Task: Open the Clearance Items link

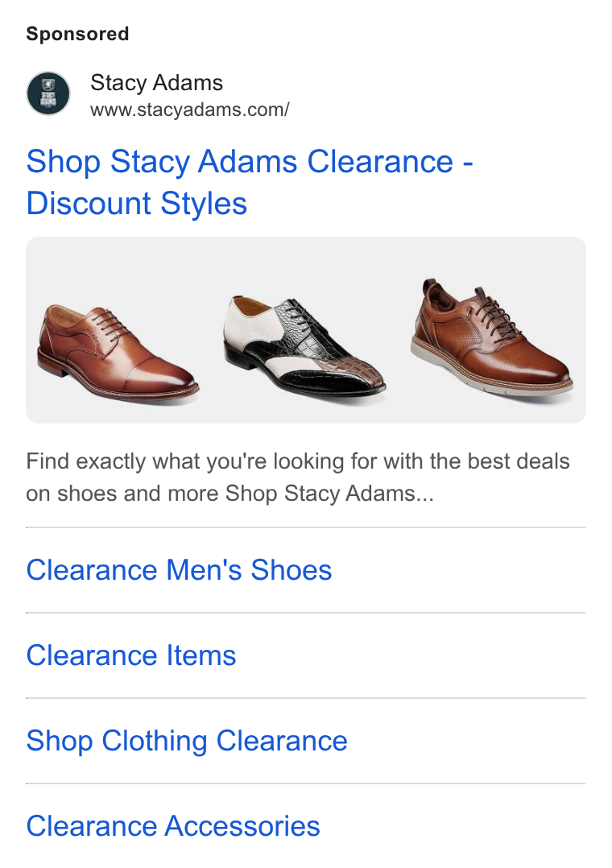Action: 131,655
